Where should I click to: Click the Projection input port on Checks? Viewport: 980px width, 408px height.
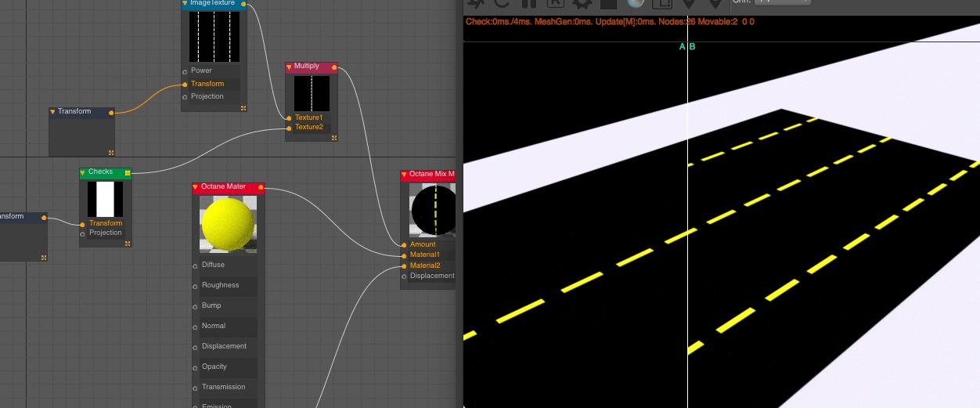[82, 233]
